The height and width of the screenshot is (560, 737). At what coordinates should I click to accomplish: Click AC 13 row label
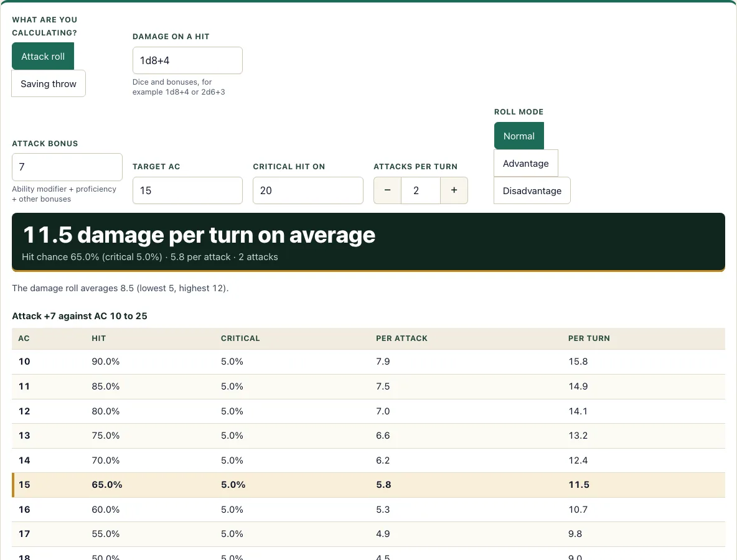pyautogui.click(x=24, y=436)
